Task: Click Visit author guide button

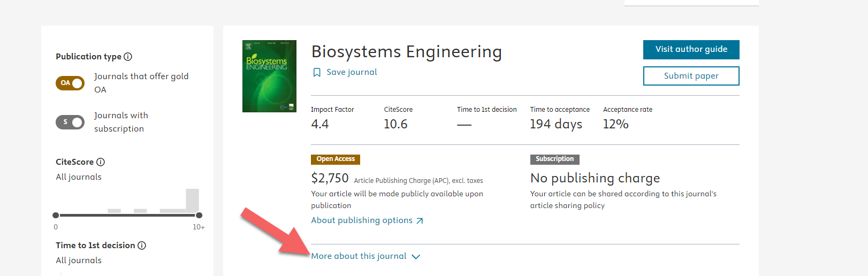Action: click(691, 50)
